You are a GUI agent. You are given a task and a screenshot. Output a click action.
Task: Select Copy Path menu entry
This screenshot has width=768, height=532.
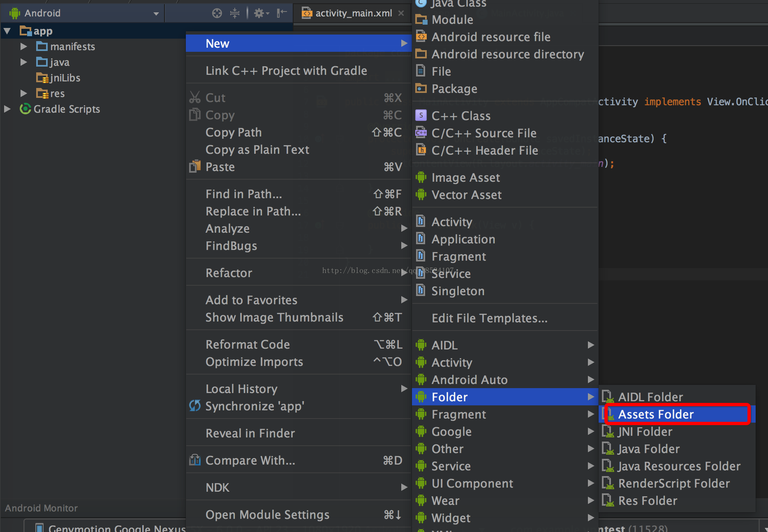tap(298, 132)
